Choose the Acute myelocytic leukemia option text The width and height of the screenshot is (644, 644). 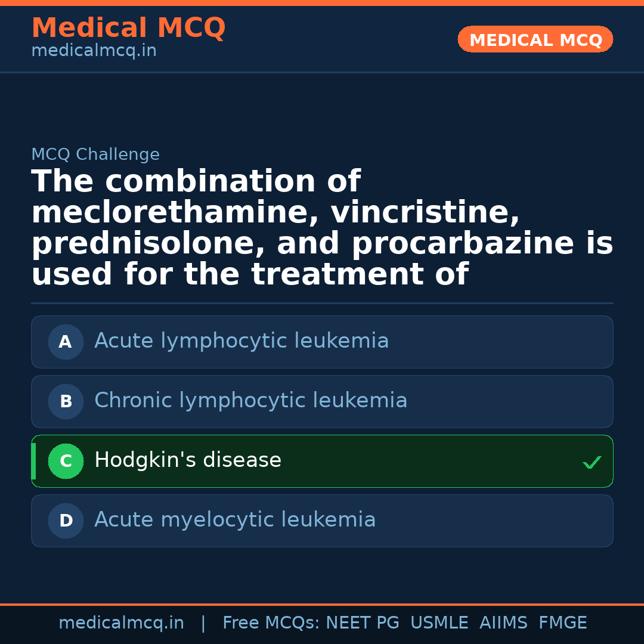[x=235, y=520]
